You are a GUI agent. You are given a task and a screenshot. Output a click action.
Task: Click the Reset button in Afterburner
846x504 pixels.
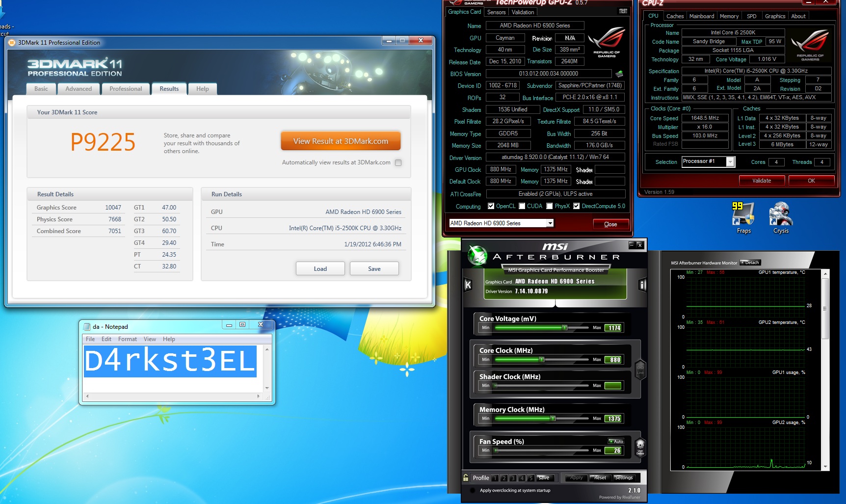tap(600, 478)
